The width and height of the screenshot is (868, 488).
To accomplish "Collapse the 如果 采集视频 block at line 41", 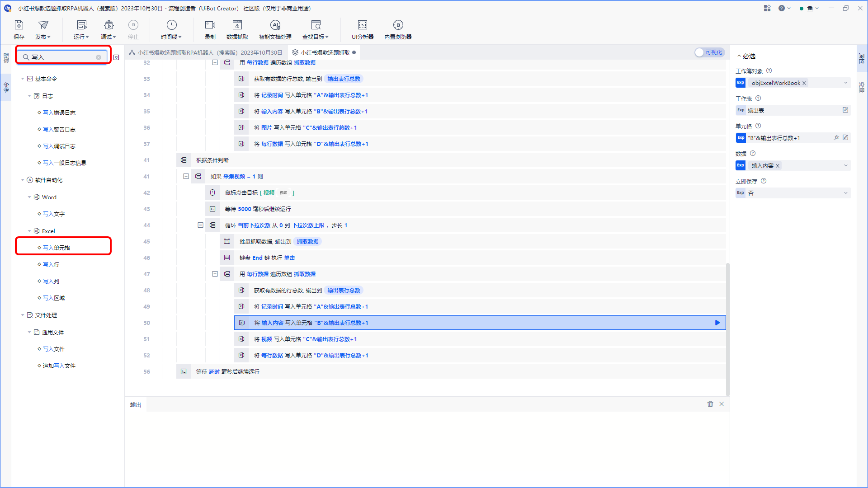I will point(186,176).
